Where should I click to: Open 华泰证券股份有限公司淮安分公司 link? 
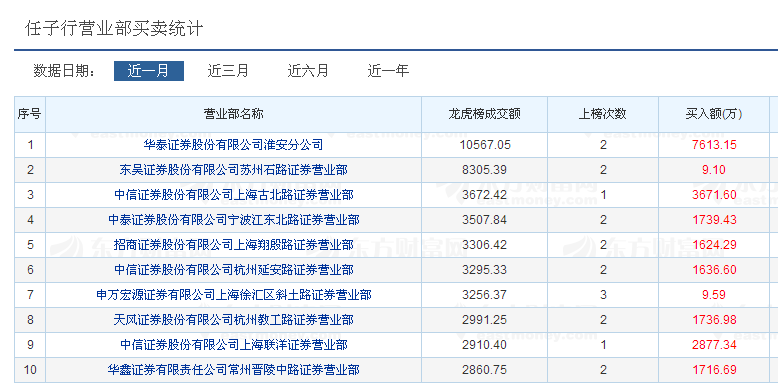233,145
